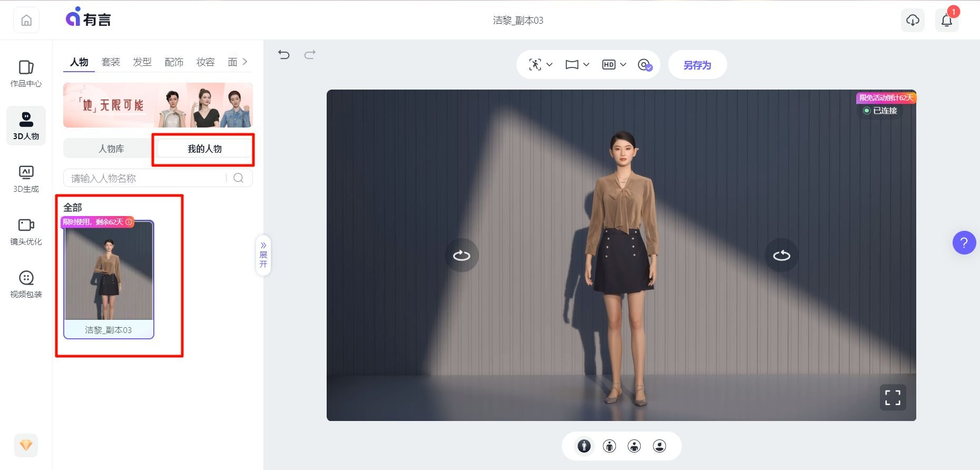Switch to the 套装 tab
Screen dimensions: 980x470
(111, 62)
